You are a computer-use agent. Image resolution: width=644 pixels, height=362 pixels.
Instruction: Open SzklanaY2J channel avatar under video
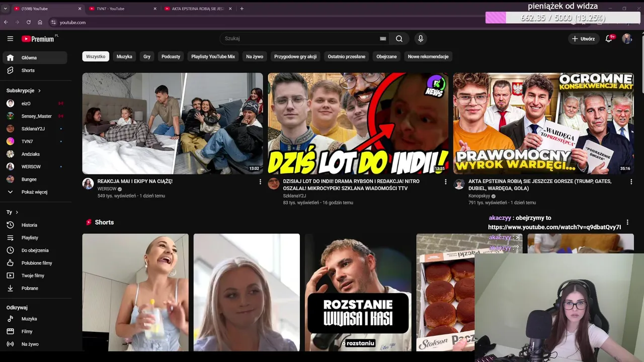274,184
